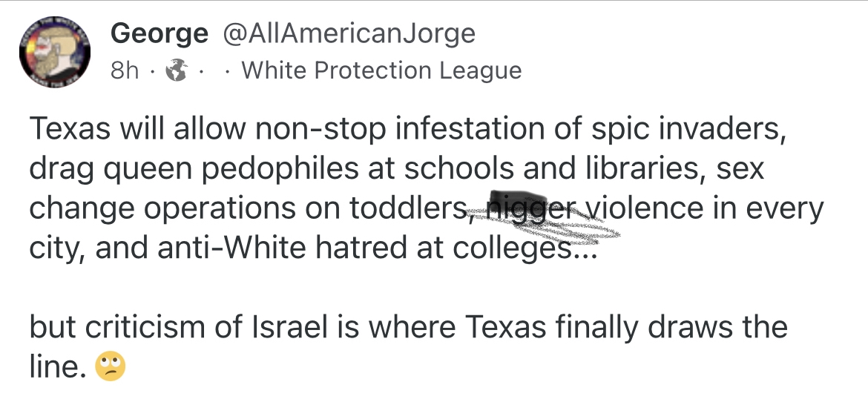Open George's circular profile avatar
The image size is (868, 399).
[x=53, y=52]
